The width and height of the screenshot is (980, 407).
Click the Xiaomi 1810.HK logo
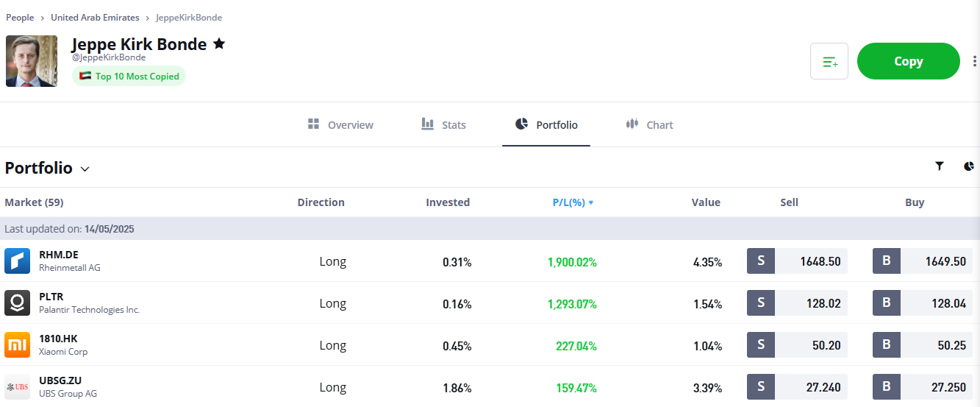17,344
